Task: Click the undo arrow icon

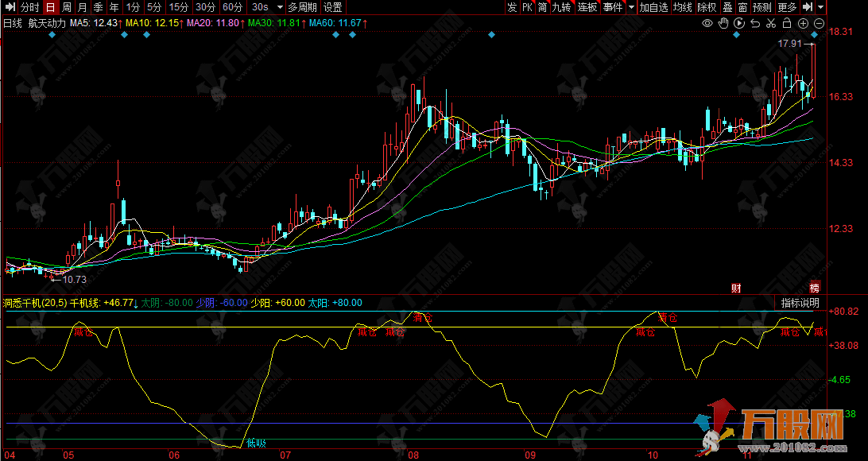Action: pyautogui.click(x=755, y=23)
